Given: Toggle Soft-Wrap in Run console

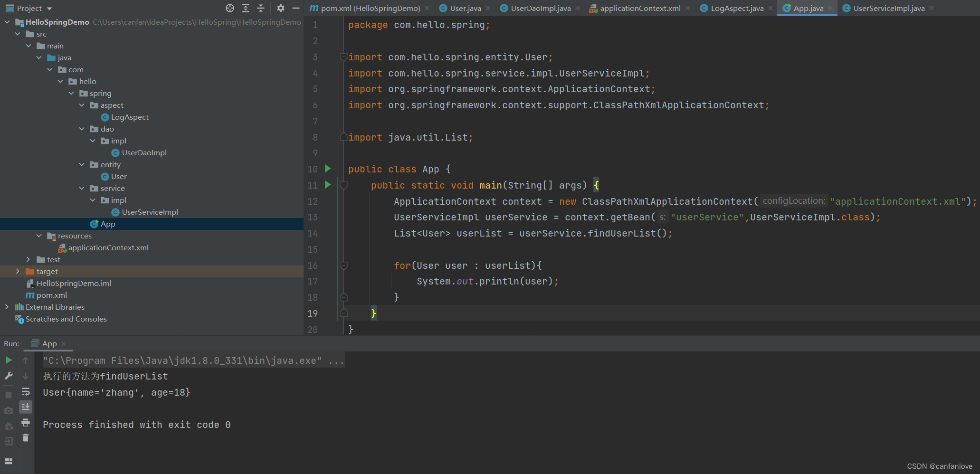Looking at the screenshot, I should click(x=26, y=392).
